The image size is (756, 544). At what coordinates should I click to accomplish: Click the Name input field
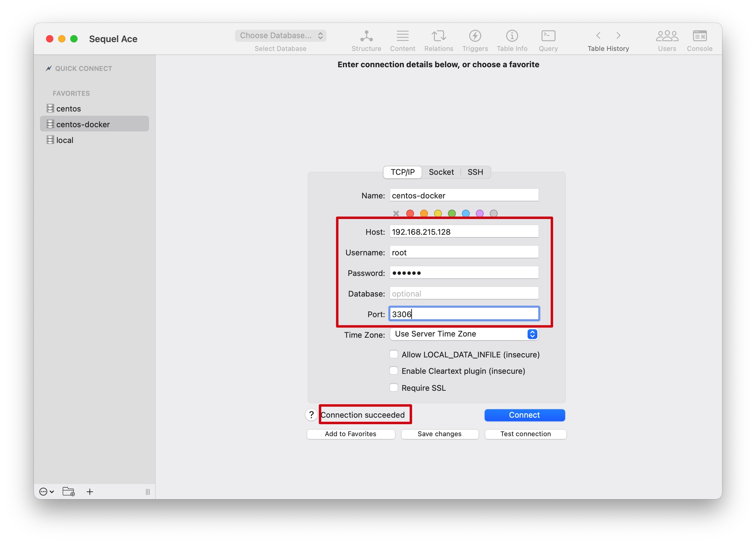point(464,195)
